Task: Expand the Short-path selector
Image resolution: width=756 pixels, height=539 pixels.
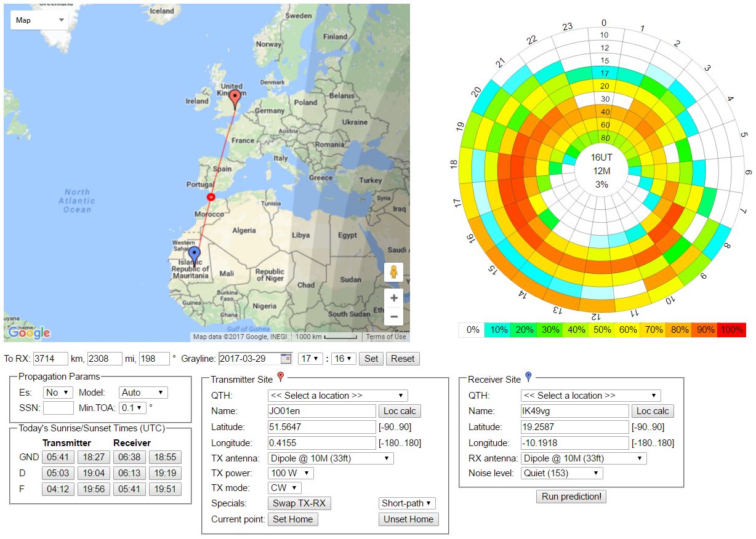Action: (407, 503)
